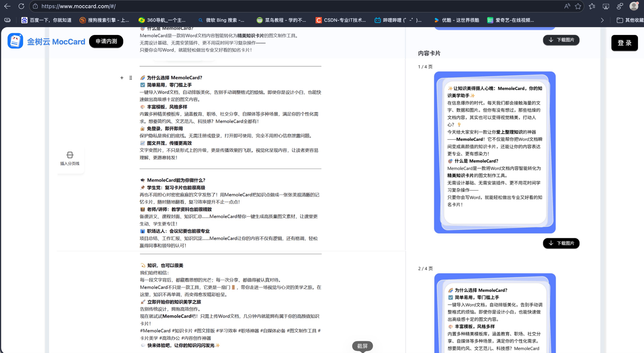The image size is (644, 353).
Task: Open the 菜鸟教程 bookmark
Action: 281,20
